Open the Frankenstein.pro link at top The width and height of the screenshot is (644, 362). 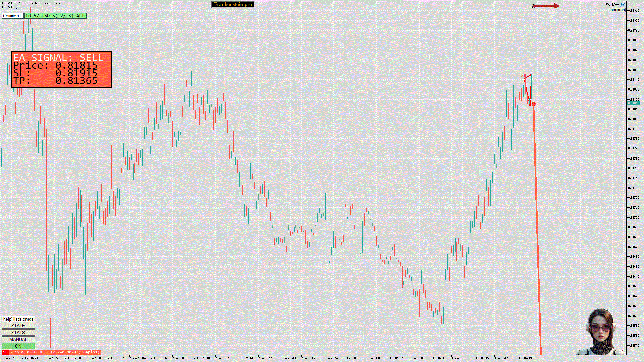click(233, 4)
